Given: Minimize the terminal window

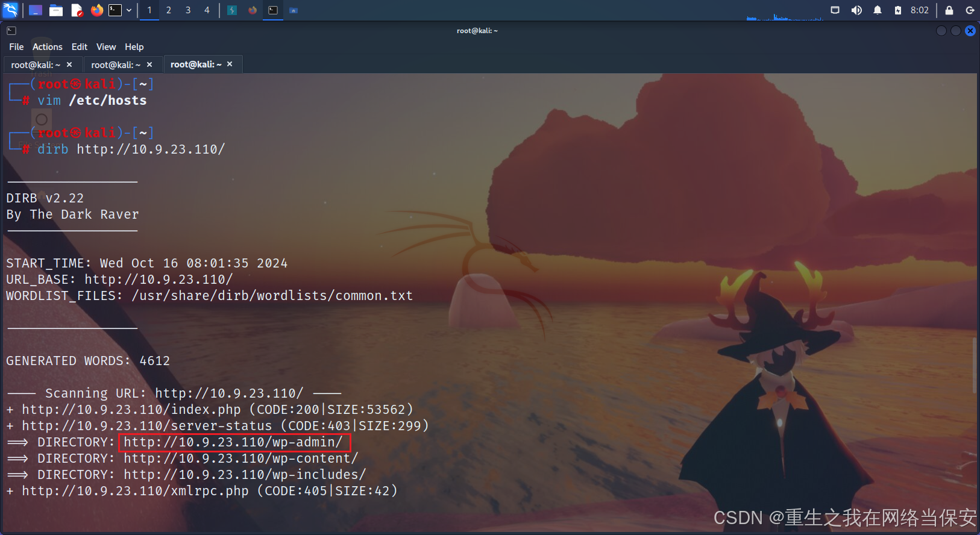Looking at the screenshot, I should (941, 31).
